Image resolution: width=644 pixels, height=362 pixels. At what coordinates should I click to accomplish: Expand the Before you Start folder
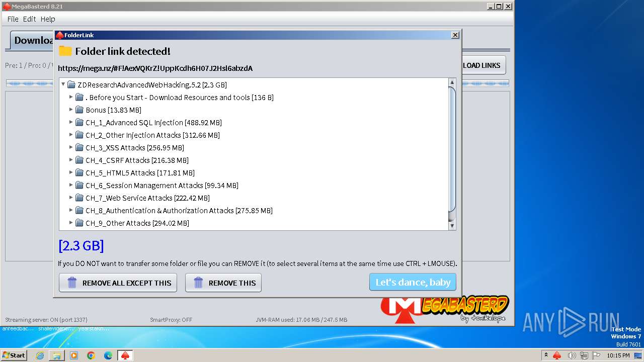71,97
